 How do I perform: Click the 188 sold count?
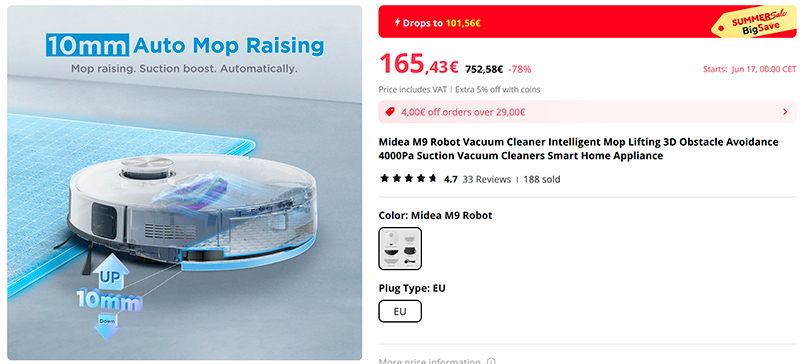[542, 179]
